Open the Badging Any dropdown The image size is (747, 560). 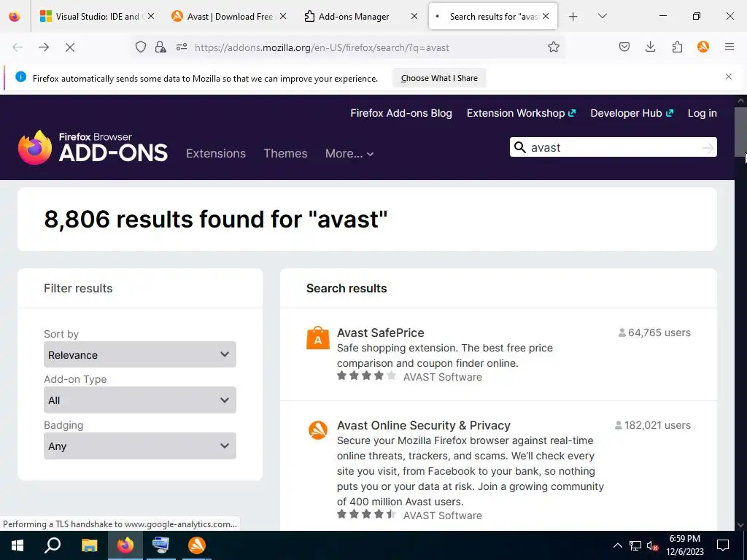coord(140,446)
